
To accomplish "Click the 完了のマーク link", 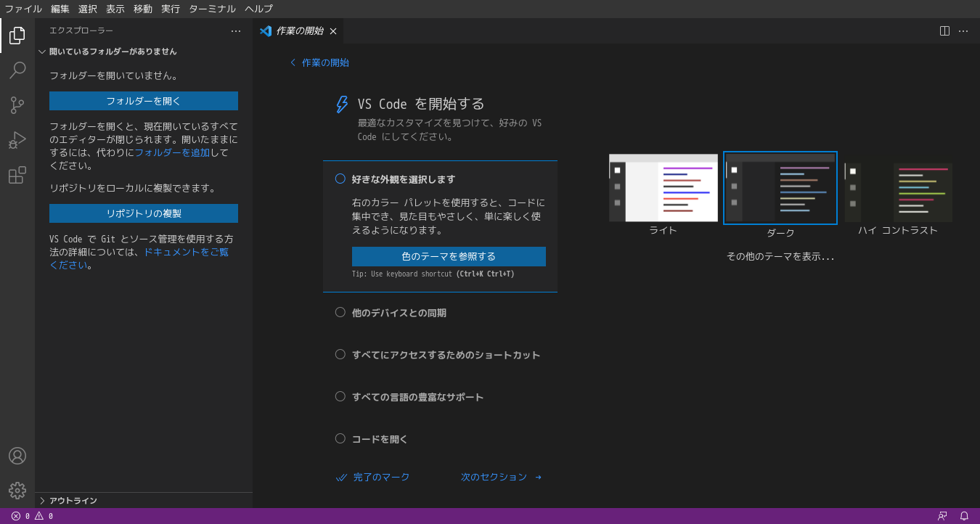I will click(373, 477).
